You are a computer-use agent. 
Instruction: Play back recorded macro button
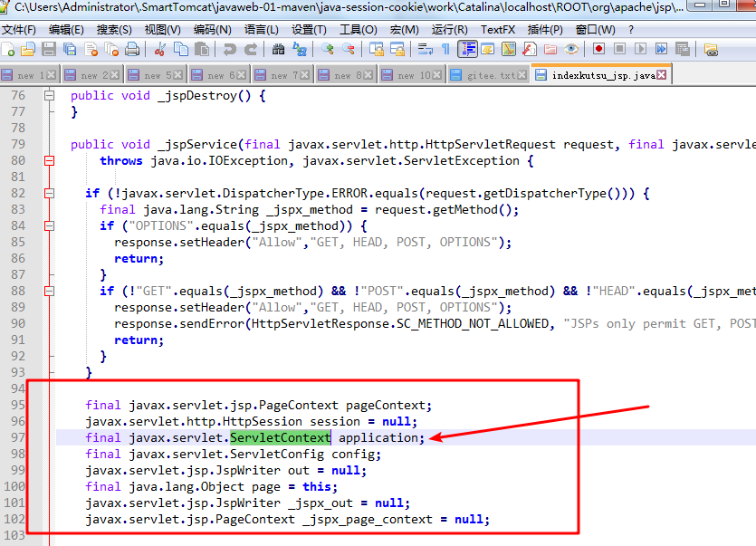pos(641,49)
